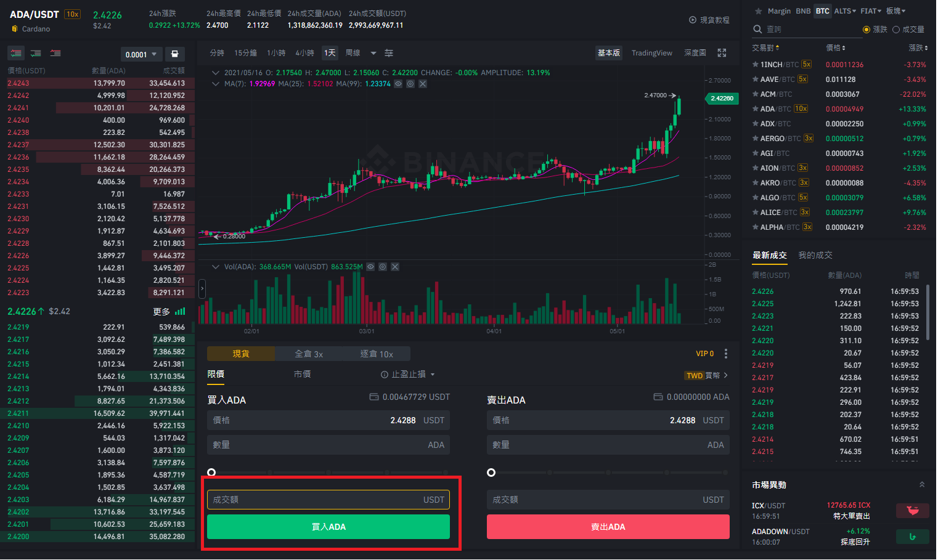The width and height of the screenshot is (938, 560).
Task: Switch to the 現貨 spot tab
Action: coord(241,354)
